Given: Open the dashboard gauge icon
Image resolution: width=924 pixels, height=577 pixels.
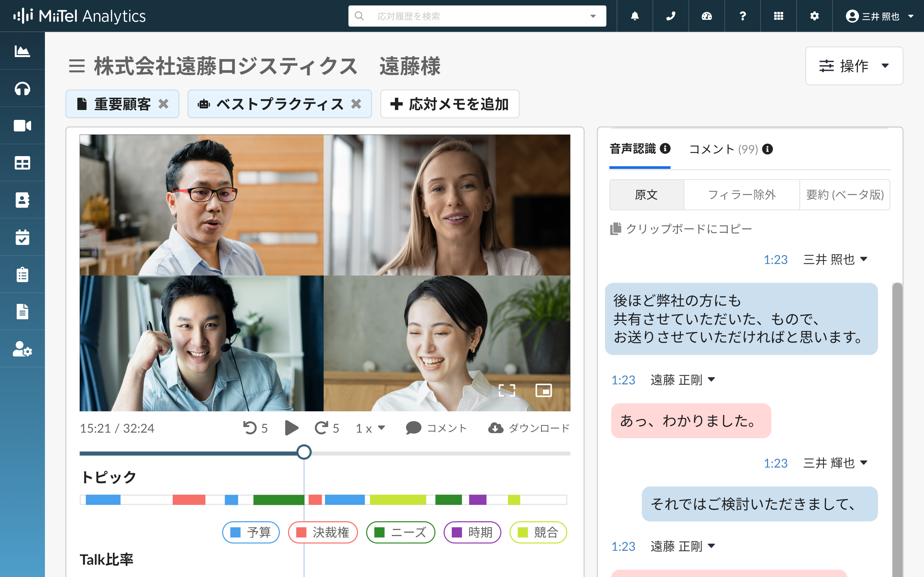Looking at the screenshot, I should pyautogui.click(x=706, y=16).
